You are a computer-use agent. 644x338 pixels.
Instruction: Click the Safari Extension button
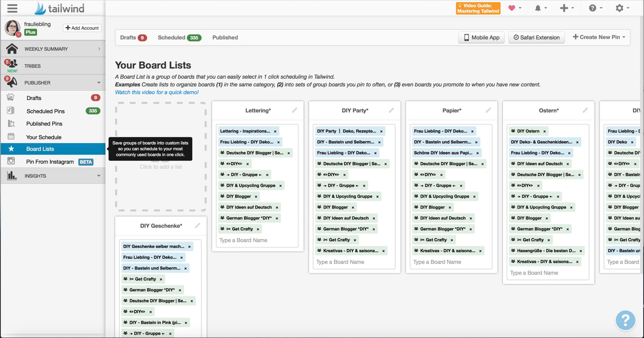click(x=536, y=38)
